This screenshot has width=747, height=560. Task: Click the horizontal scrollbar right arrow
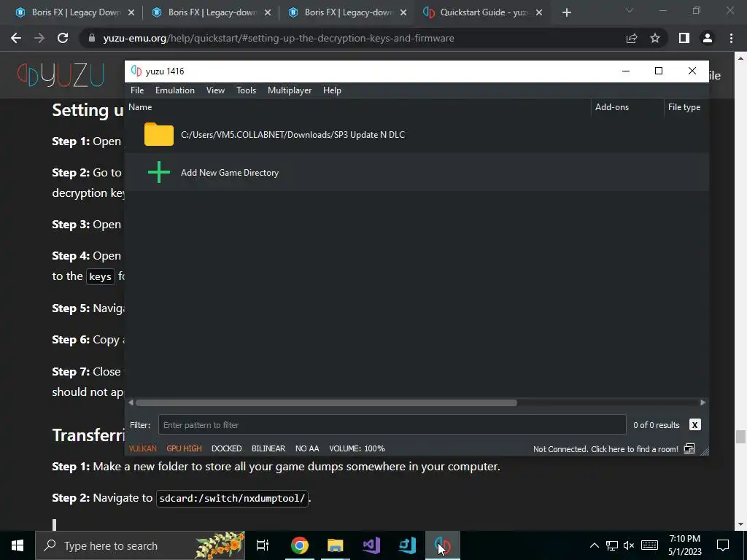coord(703,402)
